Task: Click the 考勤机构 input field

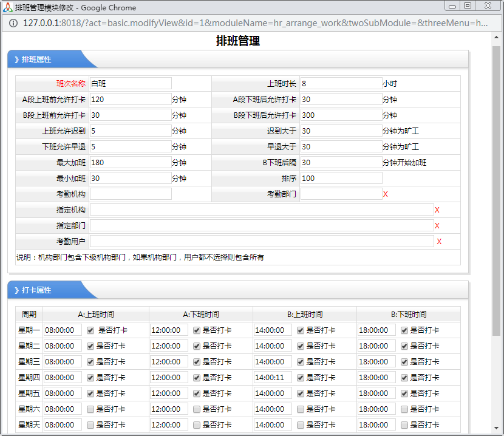Action: tap(131, 194)
